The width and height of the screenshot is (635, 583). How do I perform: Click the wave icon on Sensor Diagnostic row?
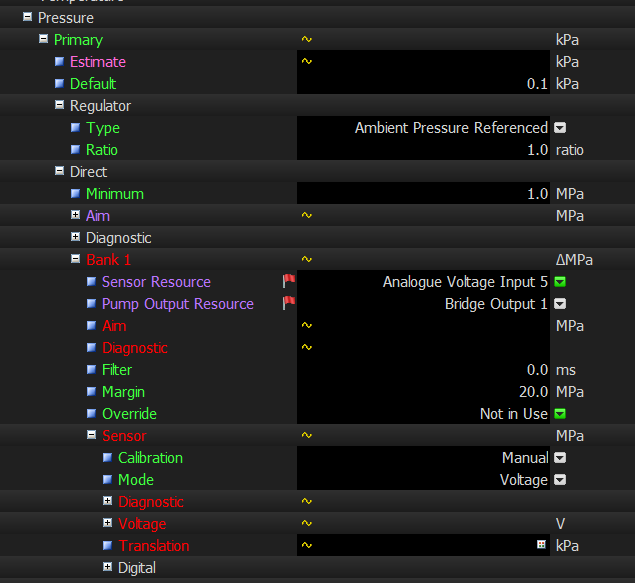point(307,501)
